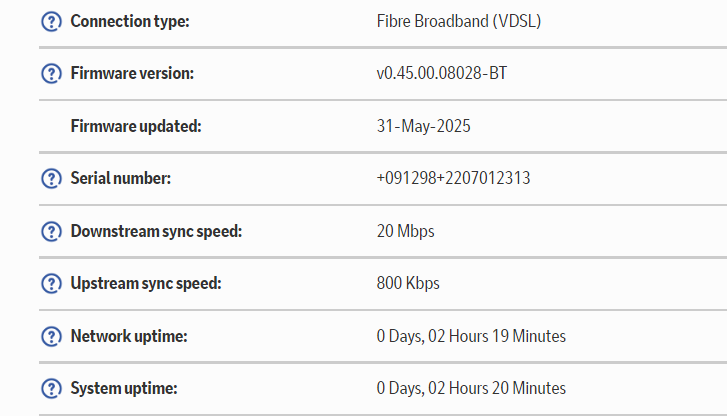
Task: Click the Fibre Broadband (VDSL) value
Action: 459,21
